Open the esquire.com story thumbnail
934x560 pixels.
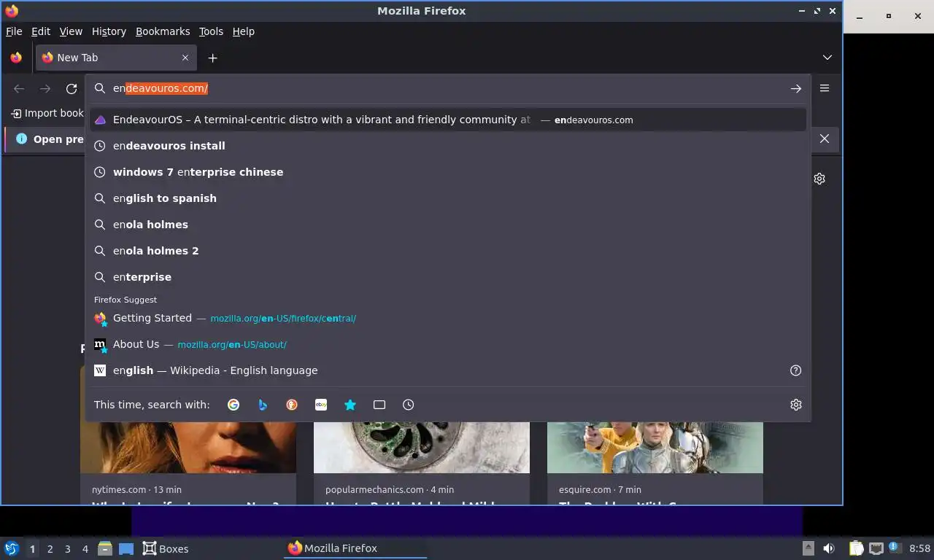[655, 448]
